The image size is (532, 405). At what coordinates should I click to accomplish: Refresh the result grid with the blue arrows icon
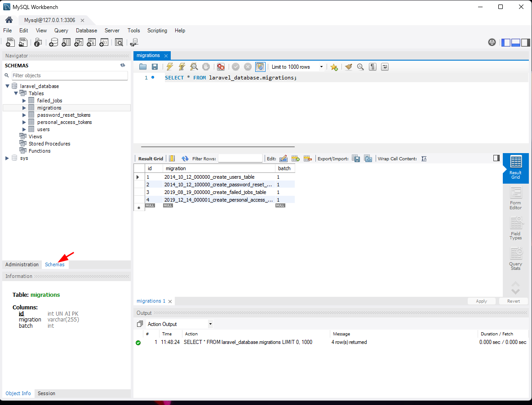pyautogui.click(x=185, y=158)
